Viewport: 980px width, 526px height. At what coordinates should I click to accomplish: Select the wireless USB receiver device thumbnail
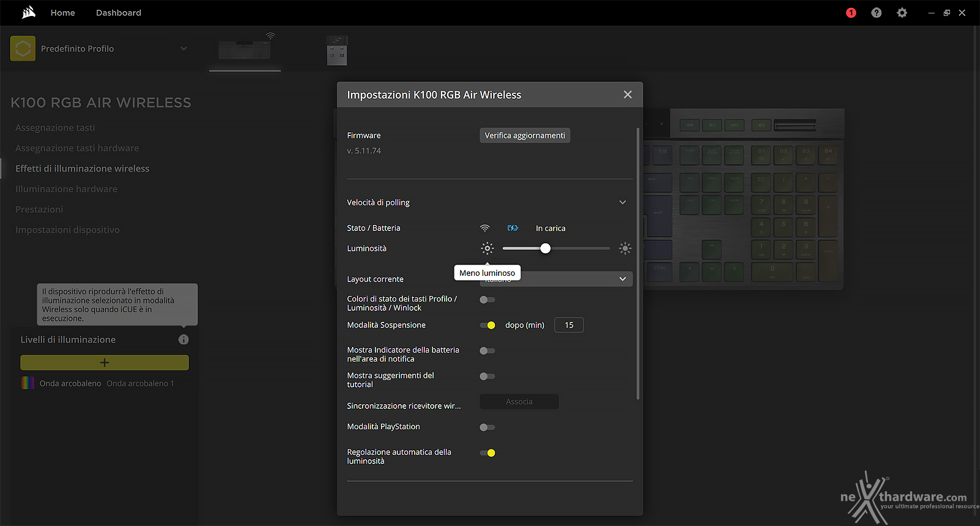click(x=337, y=50)
